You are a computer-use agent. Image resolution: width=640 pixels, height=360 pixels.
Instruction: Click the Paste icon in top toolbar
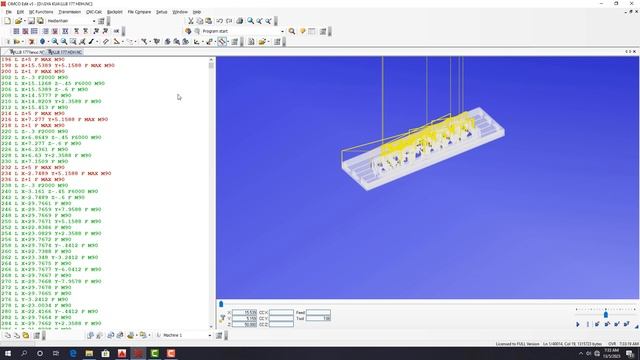point(209,21)
